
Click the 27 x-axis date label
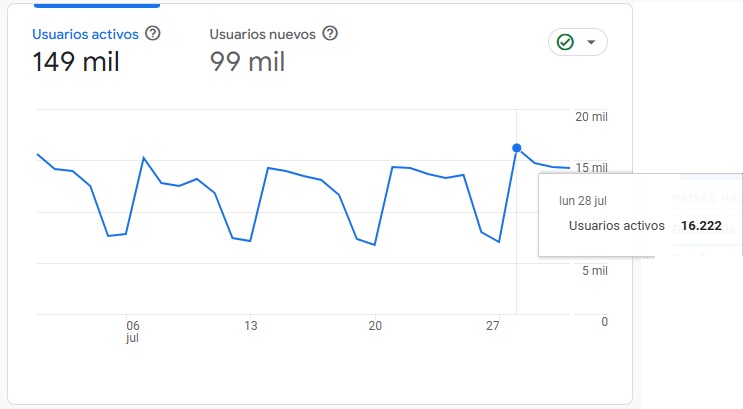coord(492,326)
